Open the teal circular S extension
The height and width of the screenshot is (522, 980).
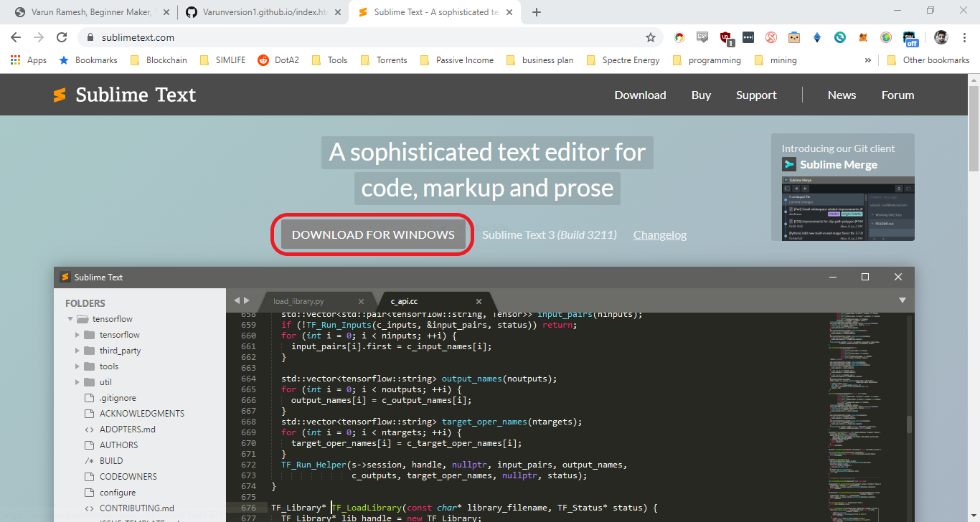840,37
